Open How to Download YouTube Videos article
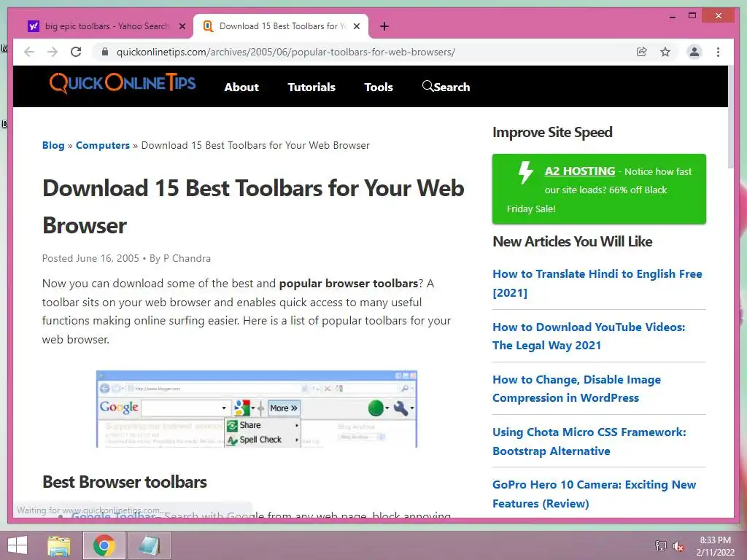This screenshot has height=560, width=747. pos(589,335)
